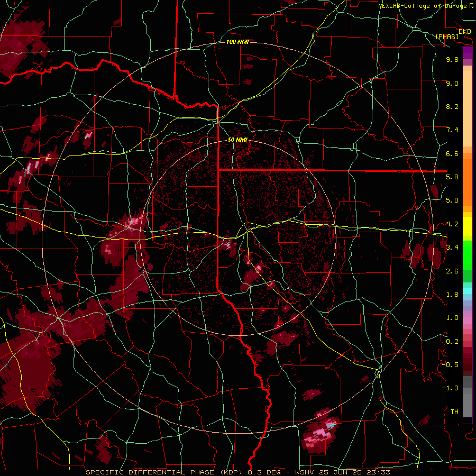Image resolution: width=476 pixels, height=476 pixels.
Task: Click the pink swatch near the 1.0 value
Action: click(467, 321)
